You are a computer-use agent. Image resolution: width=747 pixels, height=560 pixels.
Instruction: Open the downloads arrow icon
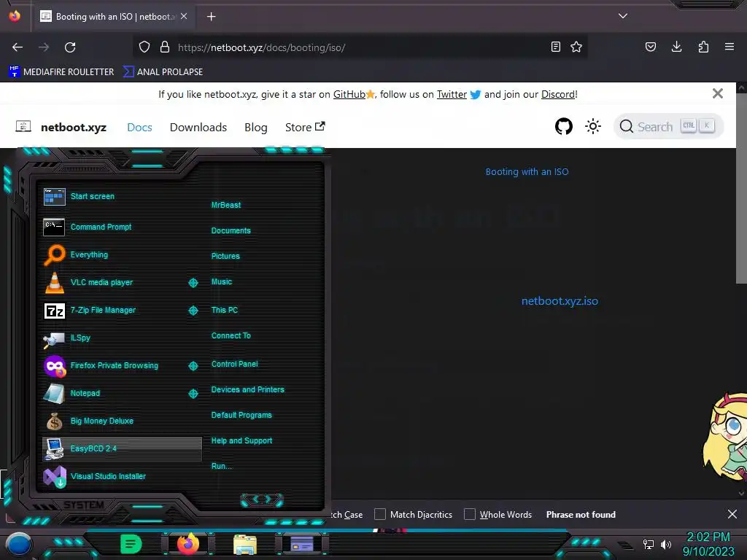[x=676, y=47]
